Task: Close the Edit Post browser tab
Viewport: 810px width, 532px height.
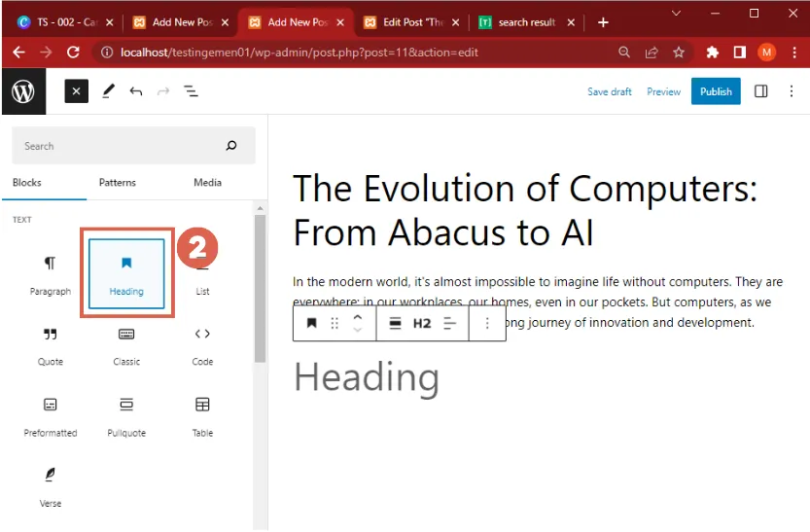Action: coord(455,22)
